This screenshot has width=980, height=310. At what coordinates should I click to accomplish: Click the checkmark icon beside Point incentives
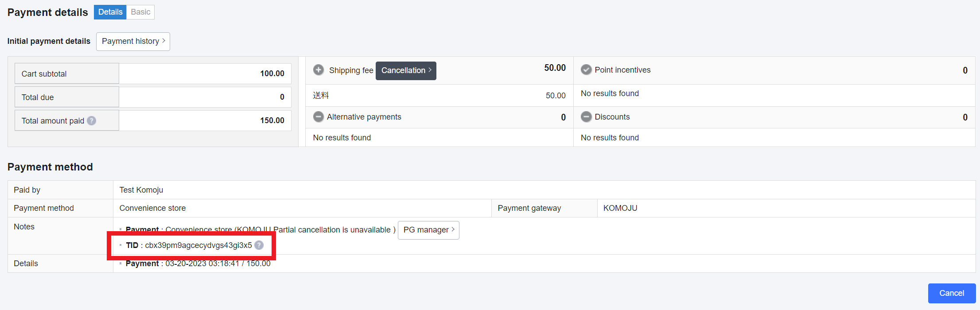[586, 70]
